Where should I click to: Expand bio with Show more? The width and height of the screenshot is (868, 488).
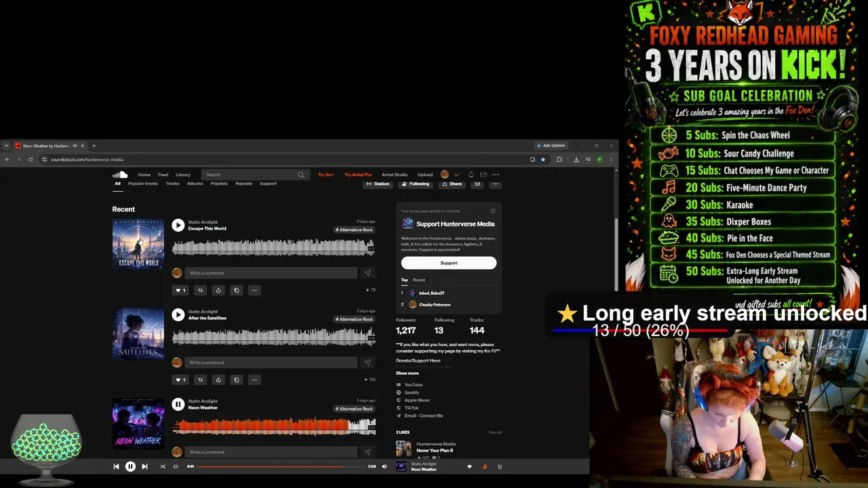(x=408, y=373)
